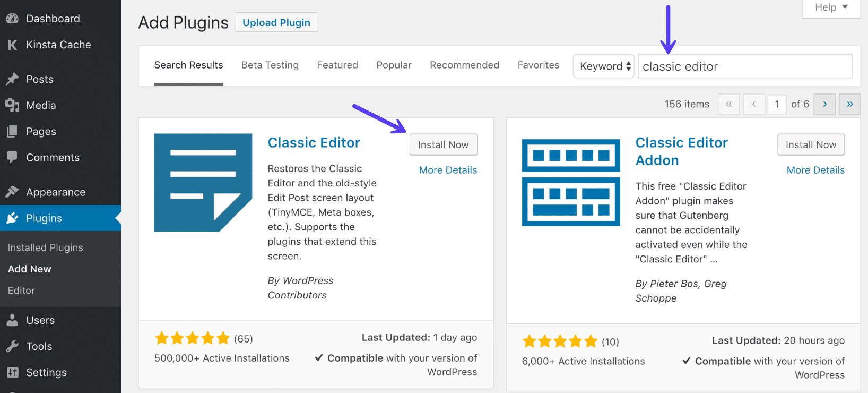Click the plugin search input field

[744, 66]
